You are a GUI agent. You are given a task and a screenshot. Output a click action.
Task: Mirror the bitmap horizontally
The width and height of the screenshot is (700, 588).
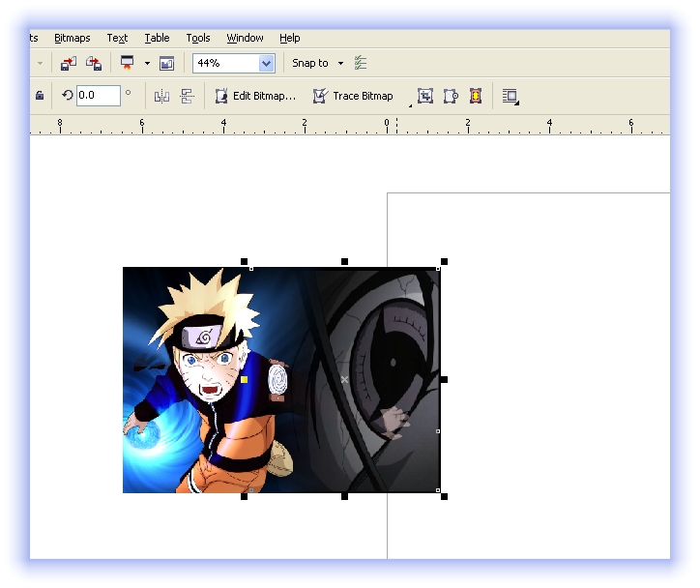161,96
